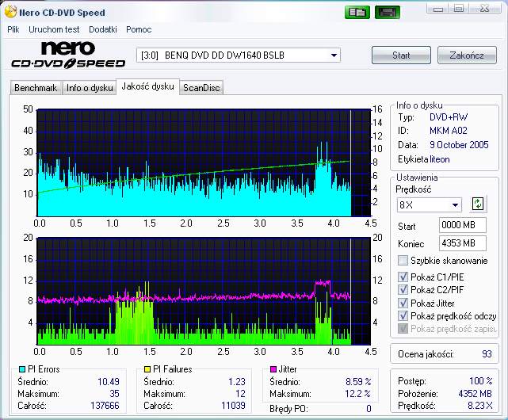Viewport: 508px width, 420px height.
Task: Open the Dodatki menu
Action: (x=103, y=29)
